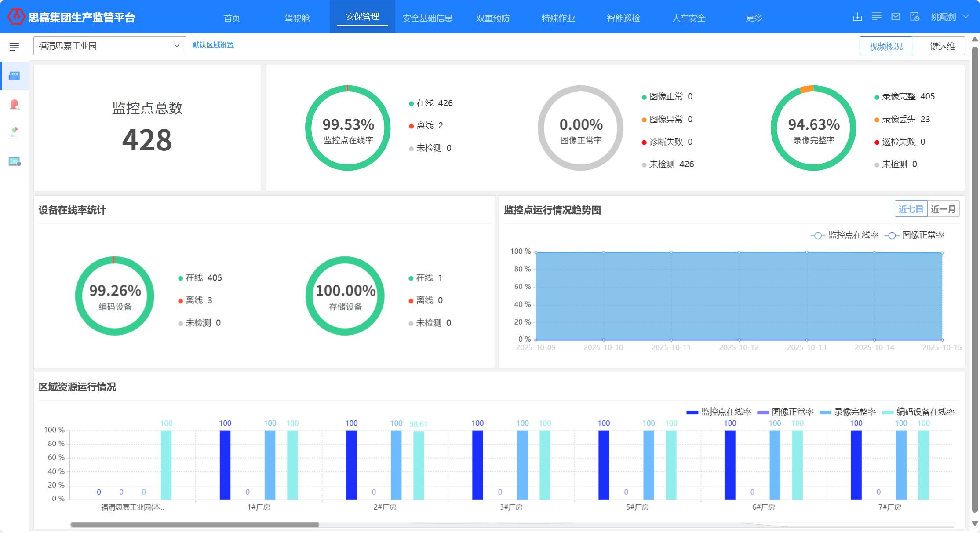Collapse the left sidebar hamburger menu
The image size is (980, 533).
(14, 46)
